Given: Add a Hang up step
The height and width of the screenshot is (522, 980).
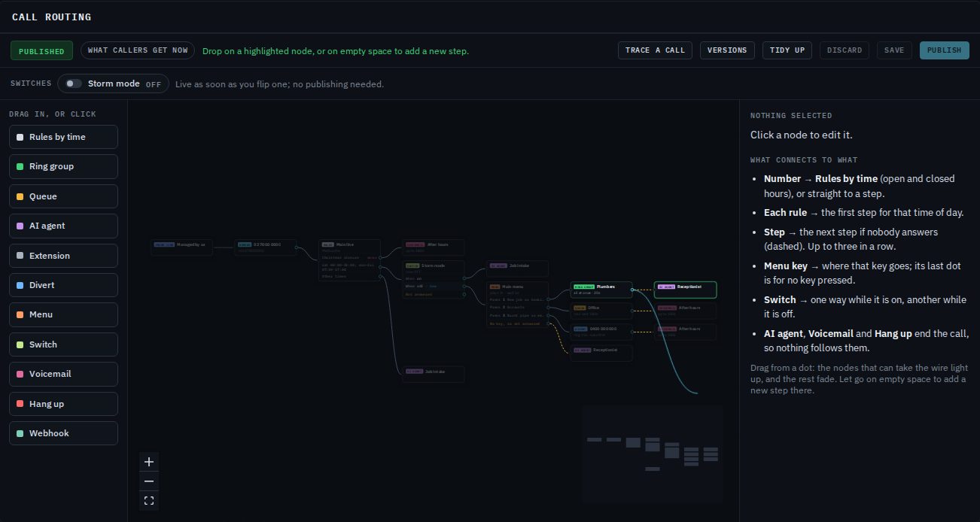Looking at the screenshot, I should 63,404.
